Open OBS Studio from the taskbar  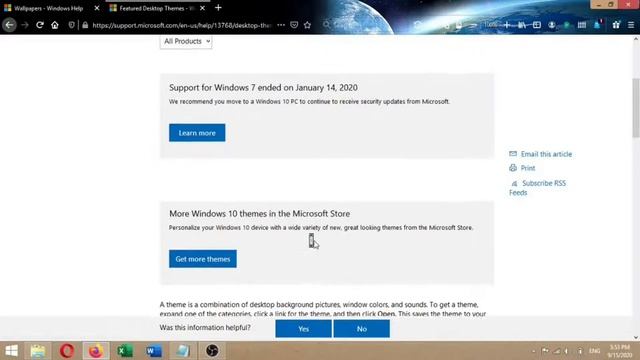click(212, 351)
